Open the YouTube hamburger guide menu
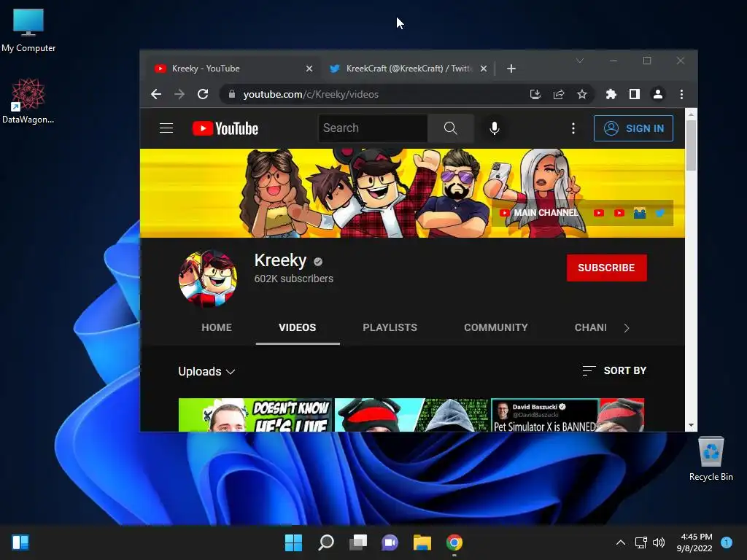This screenshot has height=560, width=747. tap(166, 128)
